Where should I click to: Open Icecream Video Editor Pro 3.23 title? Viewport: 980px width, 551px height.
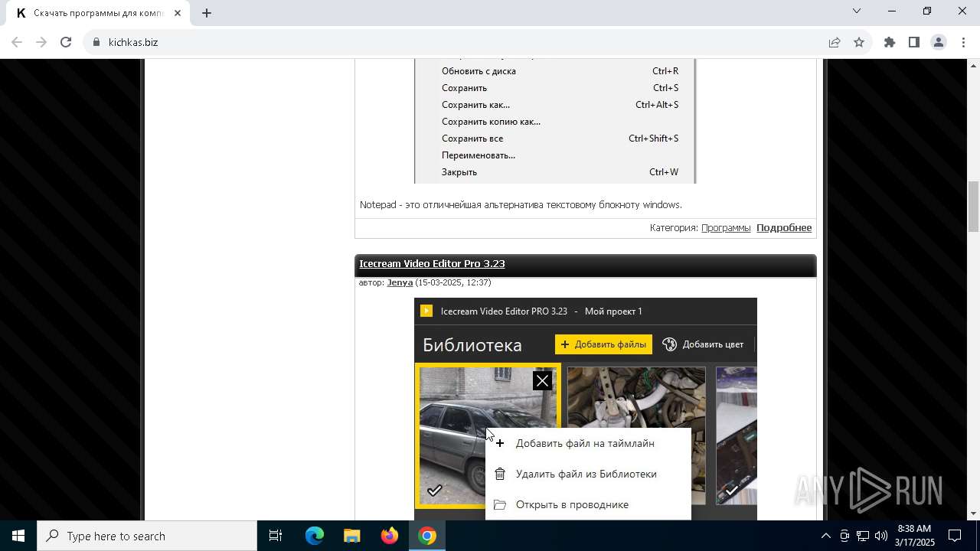pyautogui.click(x=432, y=263)
